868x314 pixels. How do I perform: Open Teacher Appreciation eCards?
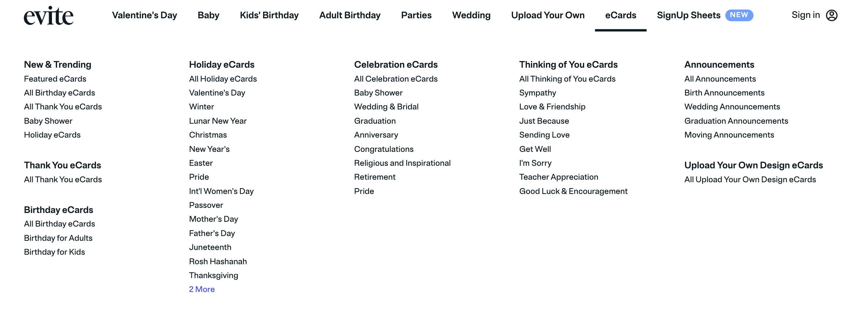pyautogui.click(x=559, y=177)
